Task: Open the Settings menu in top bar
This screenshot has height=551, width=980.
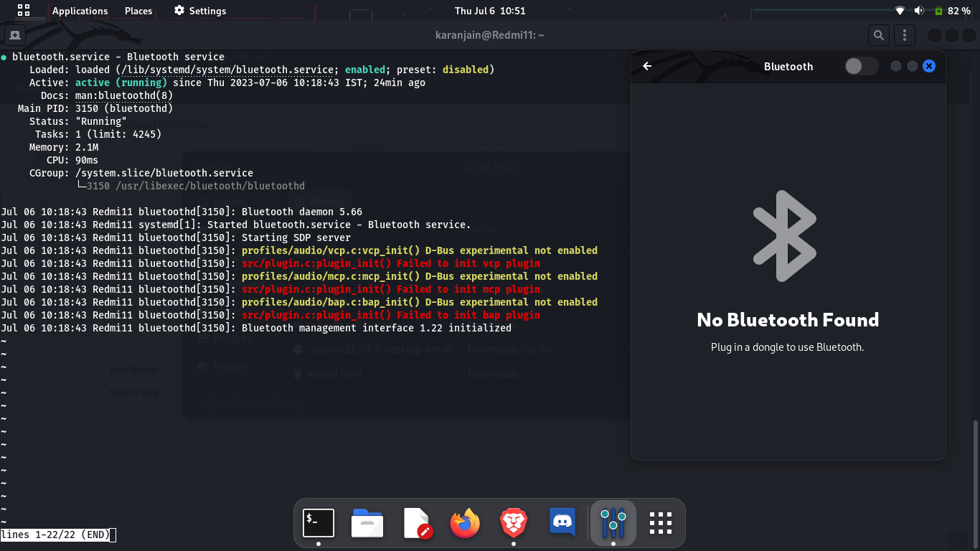Action: click(x=200, y=11)
